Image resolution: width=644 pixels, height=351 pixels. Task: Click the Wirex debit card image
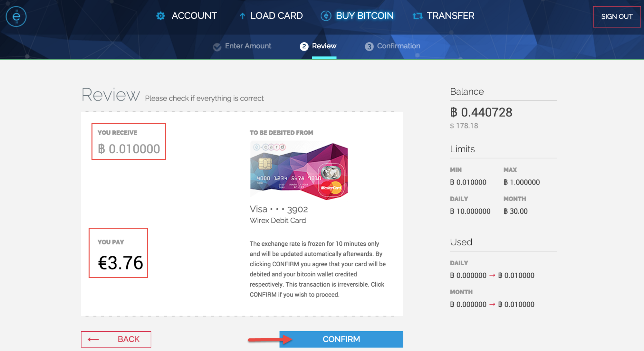[299, 171]
